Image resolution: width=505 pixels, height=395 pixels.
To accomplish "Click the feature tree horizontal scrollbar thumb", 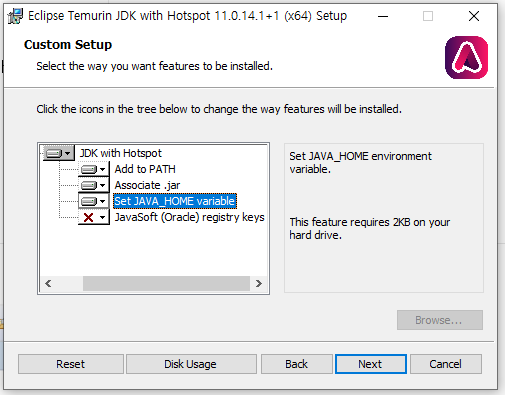I will point(166,283).
